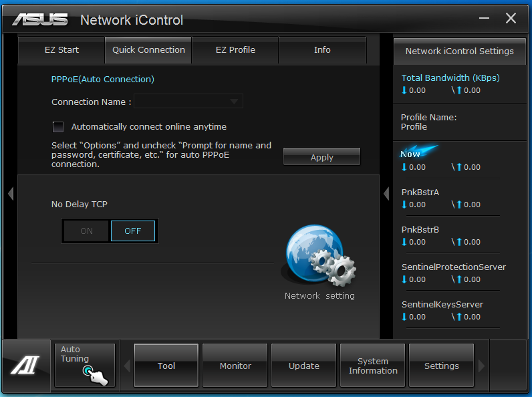Click the Total Bandwidth (KBps) label
The image size is (532, 397).
click(450, 78)
